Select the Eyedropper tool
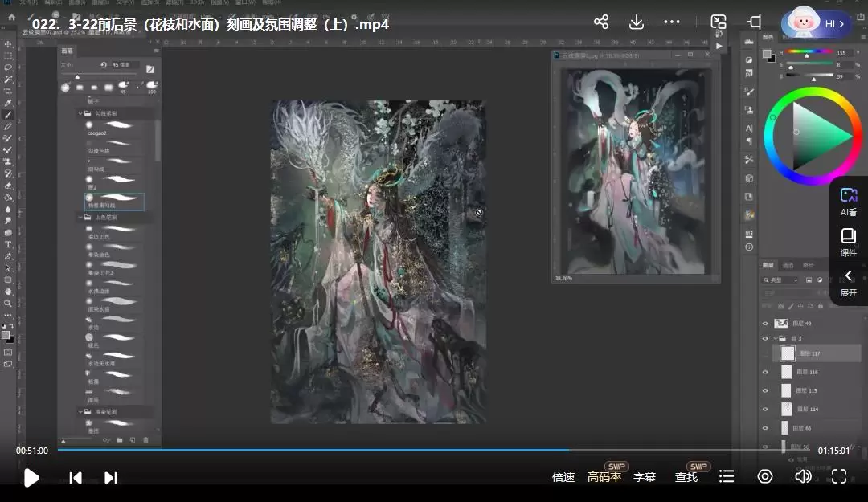Viewport: 868px width, 502px height. [x=8, y=103]
